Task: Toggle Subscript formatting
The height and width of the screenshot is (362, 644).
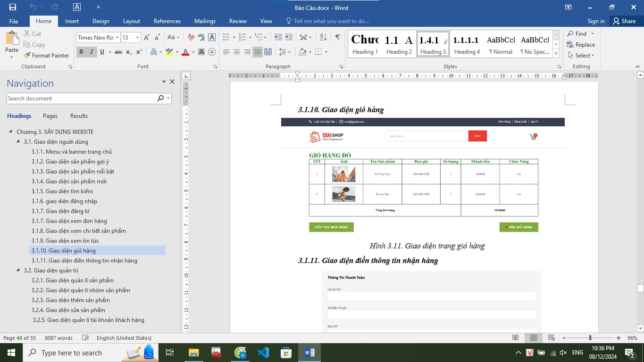Action: point(129,52)
